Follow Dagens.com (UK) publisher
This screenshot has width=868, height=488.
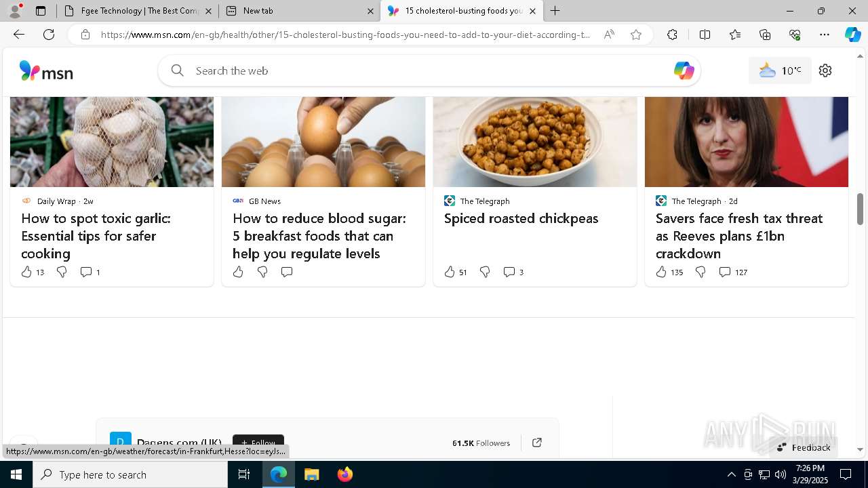[258, 443]
